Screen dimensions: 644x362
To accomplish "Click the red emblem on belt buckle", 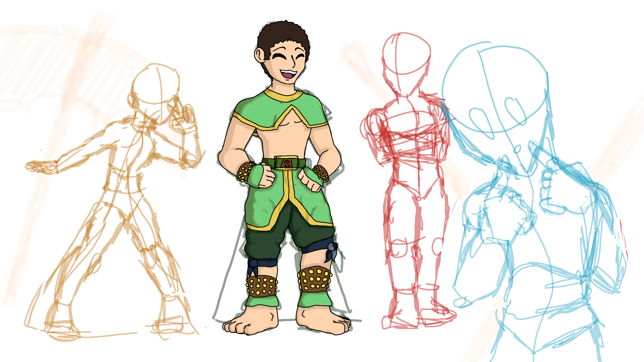I will point(287,163).
